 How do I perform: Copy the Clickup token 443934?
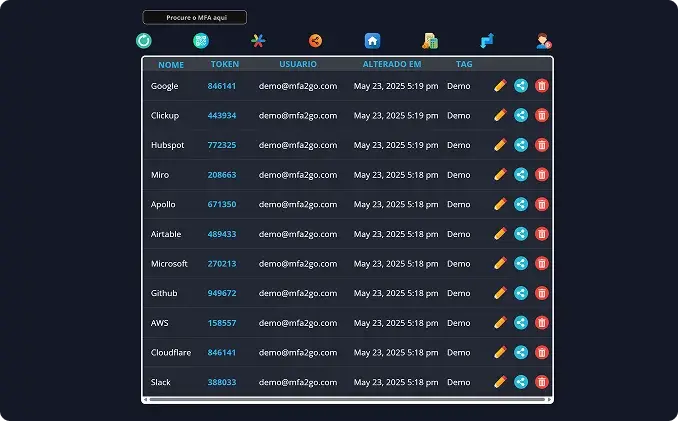pyautogui.click(x=222, y=115)
